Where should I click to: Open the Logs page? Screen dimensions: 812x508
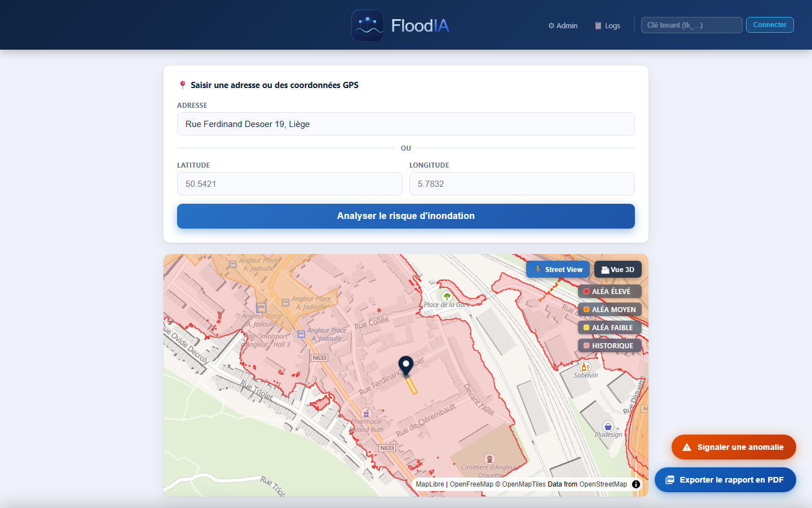tap(607, 25)
